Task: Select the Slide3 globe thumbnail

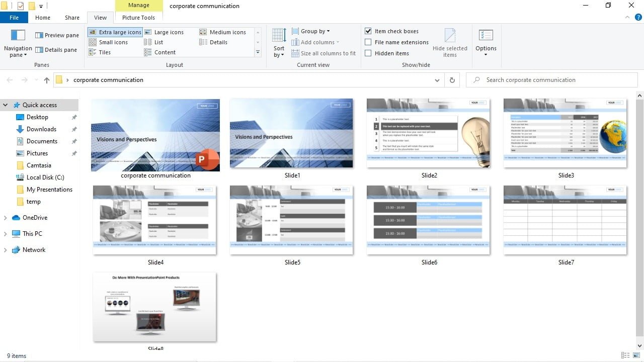Action: click(566, 134)
